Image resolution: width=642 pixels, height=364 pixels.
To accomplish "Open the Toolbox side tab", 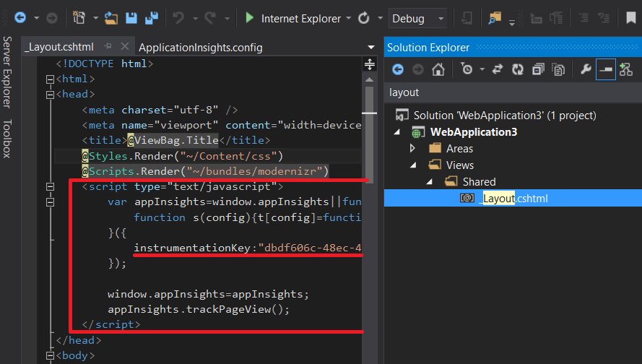I will point(7,139).
